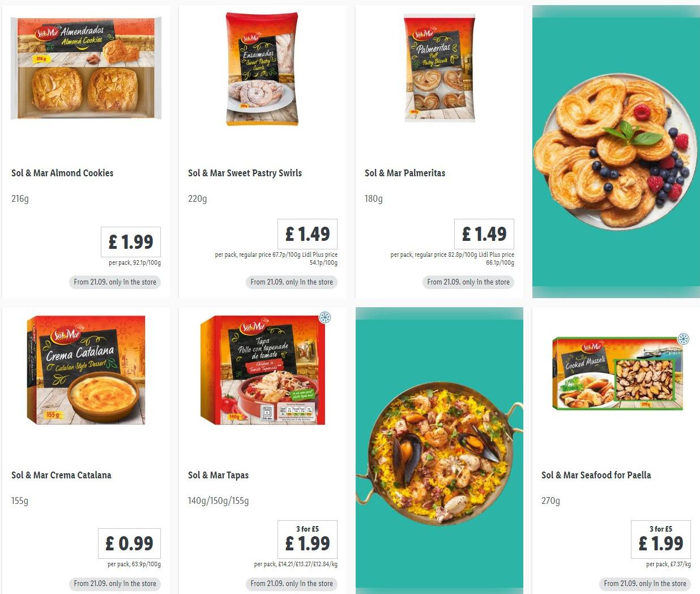
Task: Open the Cooked Mussels package image
Action: (x=617, y=373)
